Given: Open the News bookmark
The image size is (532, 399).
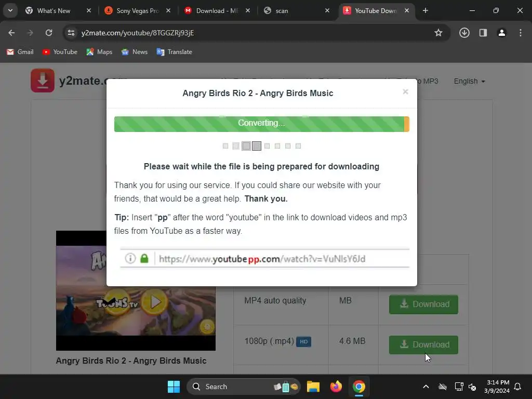Looking at the screenshot, I should coord(135,52).
